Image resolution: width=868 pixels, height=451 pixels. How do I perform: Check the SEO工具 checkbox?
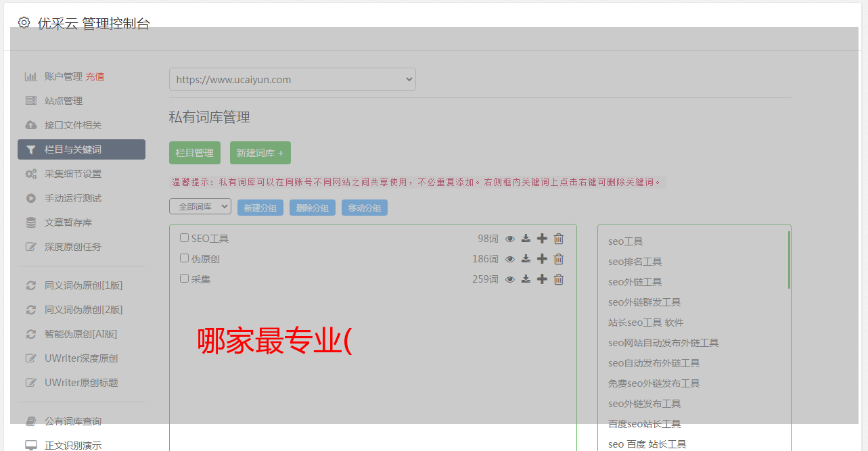point(184,238)
